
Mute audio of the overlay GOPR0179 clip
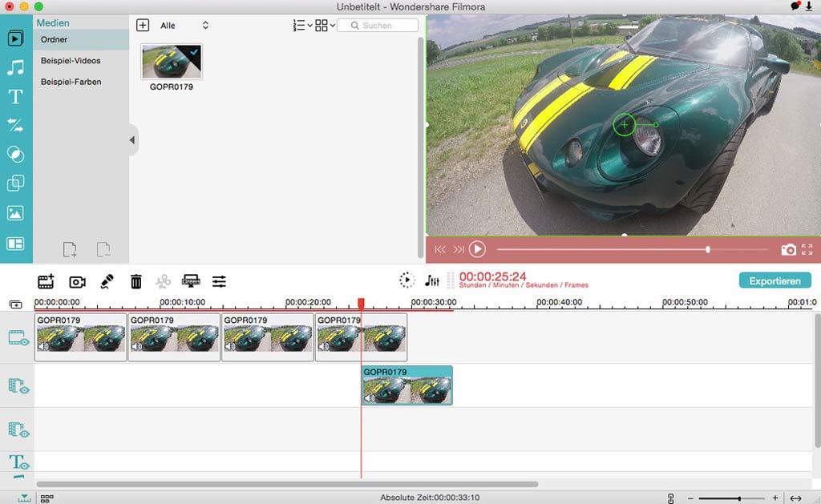click(x=370, y=398)
